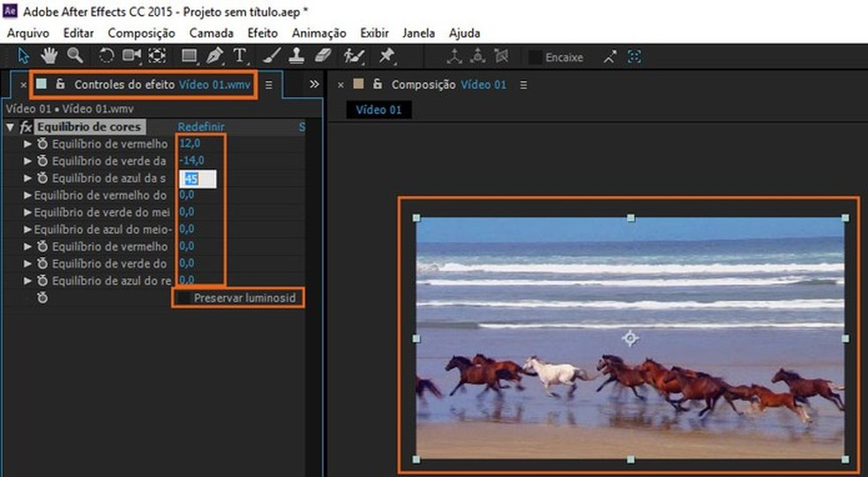The image size is (868, 477).
Task: Toggle the fx switch for Equilíbrio de cores
Action: (x=26, y=127)
